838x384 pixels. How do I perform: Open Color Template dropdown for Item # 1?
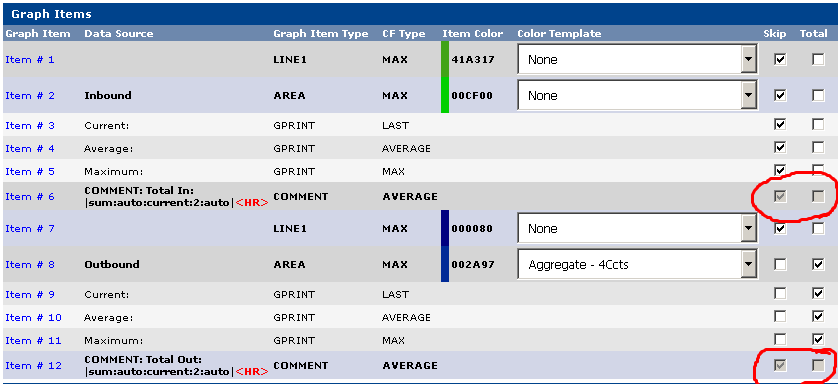coord(637,59)
